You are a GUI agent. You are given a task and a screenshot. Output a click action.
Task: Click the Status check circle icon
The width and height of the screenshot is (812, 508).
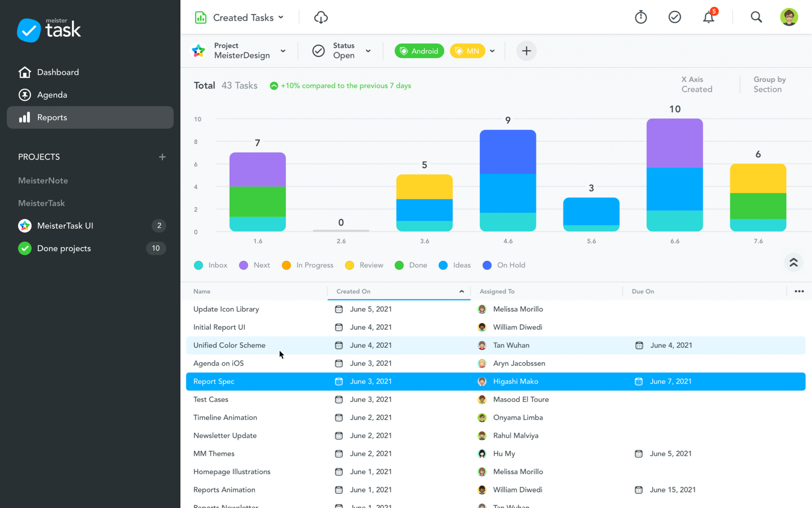point(318,51)
